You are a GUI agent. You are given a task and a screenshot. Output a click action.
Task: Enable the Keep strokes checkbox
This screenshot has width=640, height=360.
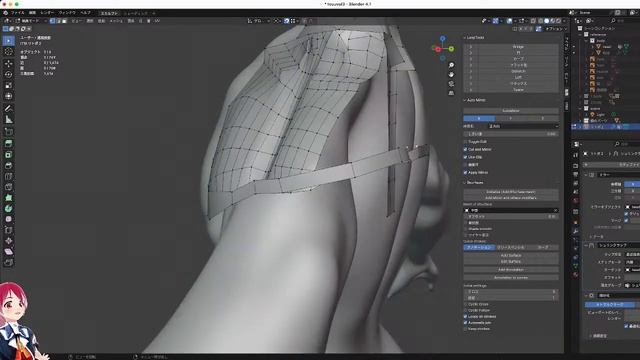pyautogui.click(x=465, y=329)
